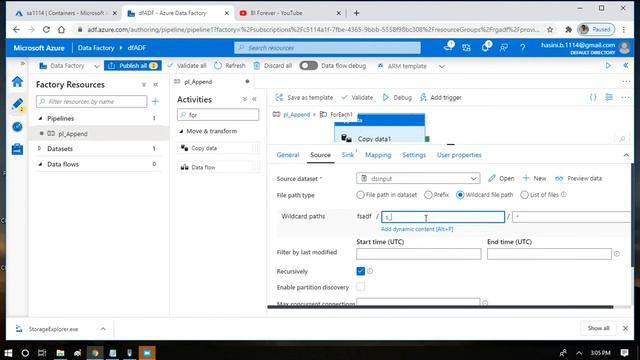
Task: Click the Publish all button
Action: 133,66
